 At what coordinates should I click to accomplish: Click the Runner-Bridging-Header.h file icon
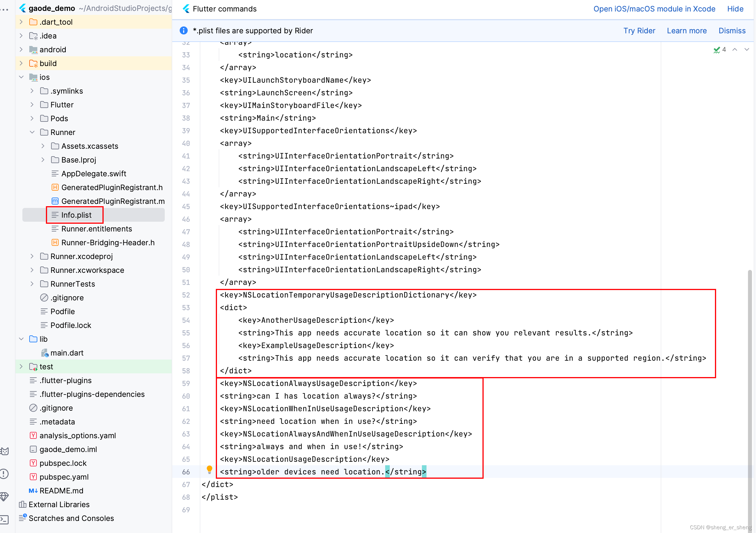click(x=55, y=242)
